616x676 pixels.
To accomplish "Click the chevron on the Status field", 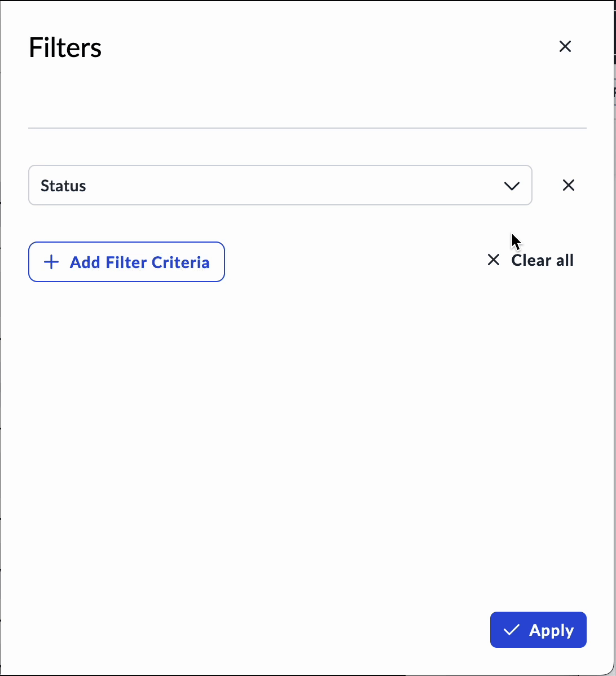I will tap(512, 185).
